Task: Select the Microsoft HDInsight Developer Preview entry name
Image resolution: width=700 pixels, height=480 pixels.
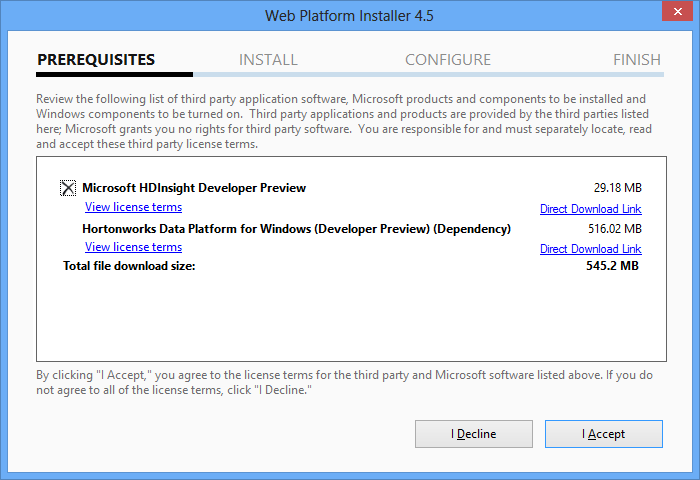Action: (194, 188)
